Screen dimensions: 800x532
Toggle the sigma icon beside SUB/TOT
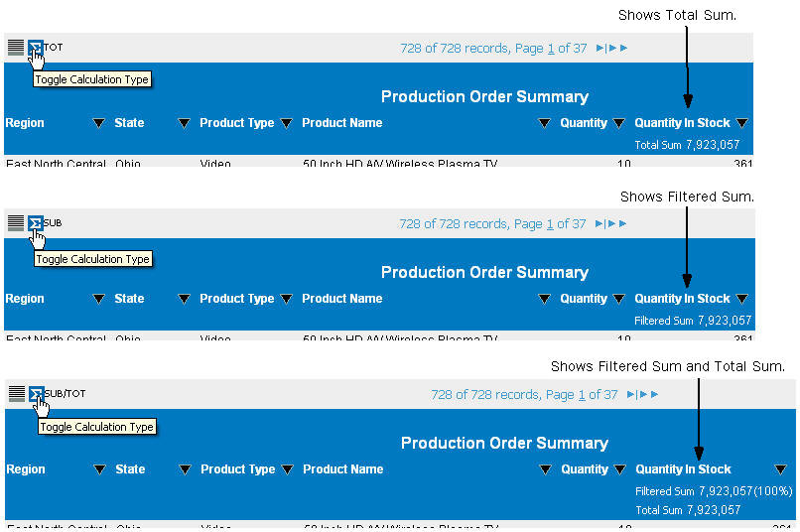coord(37,394)
